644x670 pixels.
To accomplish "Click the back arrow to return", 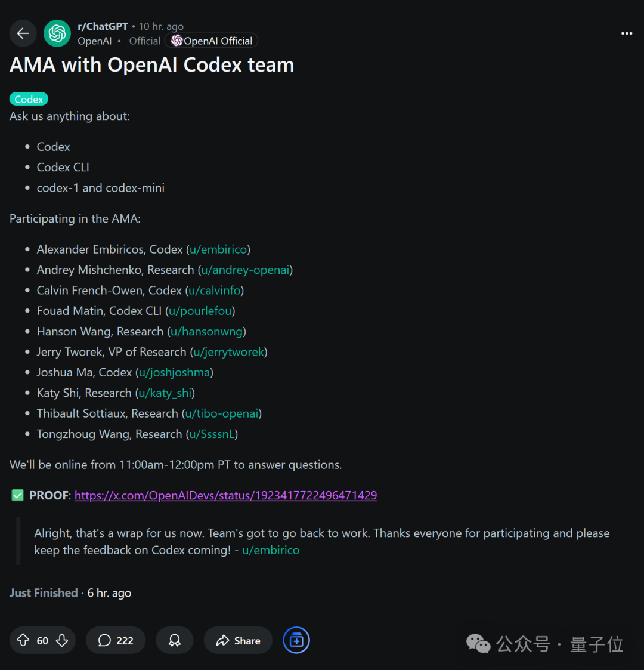I will pos(23,33).
